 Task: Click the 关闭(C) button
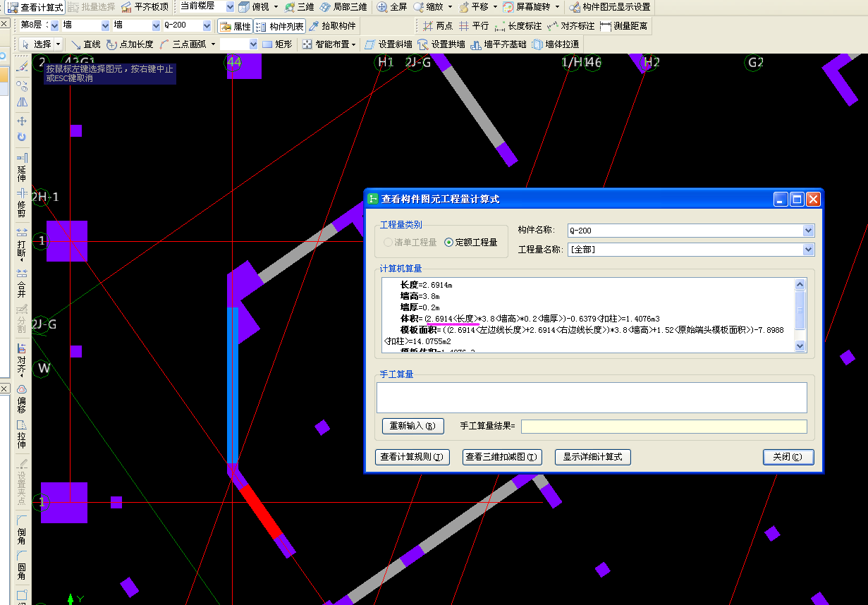788,457
